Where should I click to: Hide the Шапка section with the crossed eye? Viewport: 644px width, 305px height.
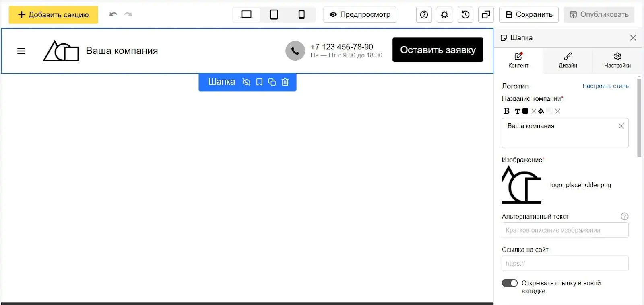click(x=246, y=82)
